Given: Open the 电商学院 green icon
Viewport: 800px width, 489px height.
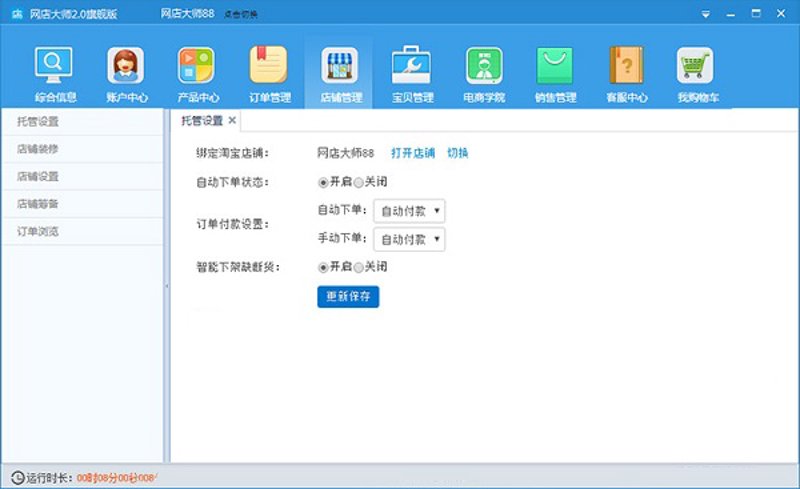Looking at the screenshot, I should 484,65.
